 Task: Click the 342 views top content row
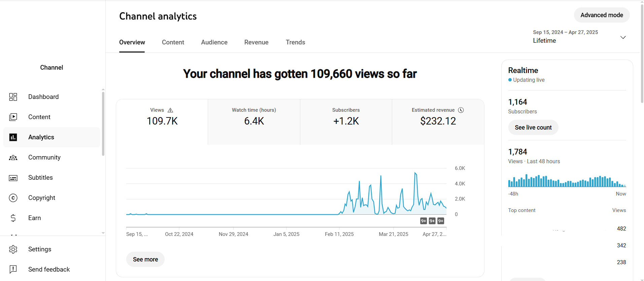[x=567, y=246]
